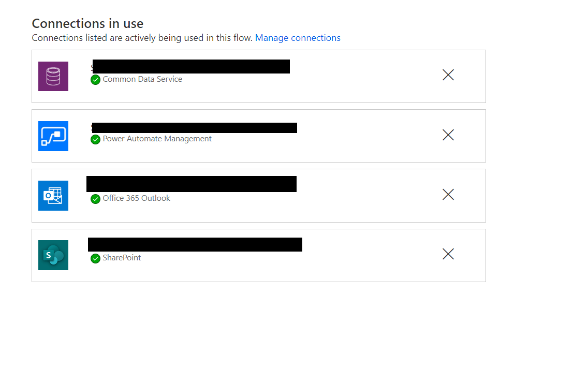
Task: Click the Connections in use heading
Action: (87, 23)
